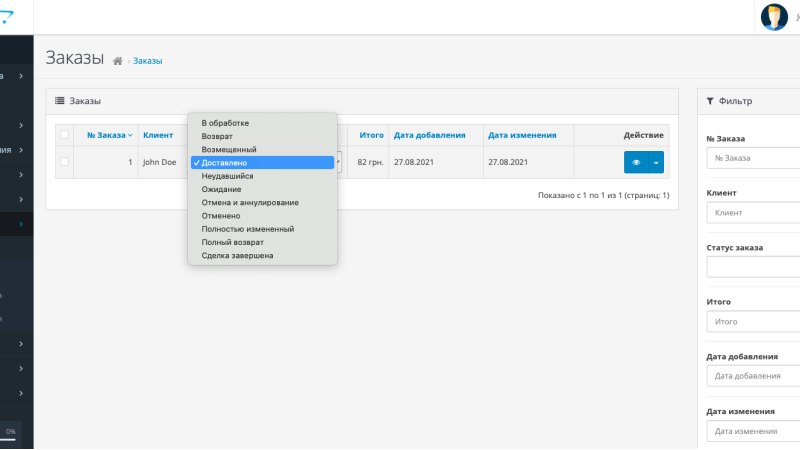Expand the caret next to view button
The image size is (800, 450).
(x=656, y=162)
